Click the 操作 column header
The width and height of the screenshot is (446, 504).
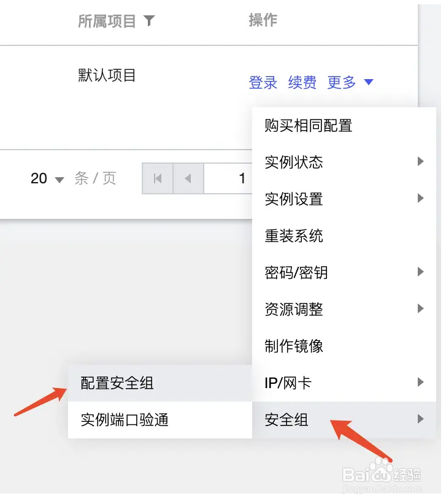[263, 20]
